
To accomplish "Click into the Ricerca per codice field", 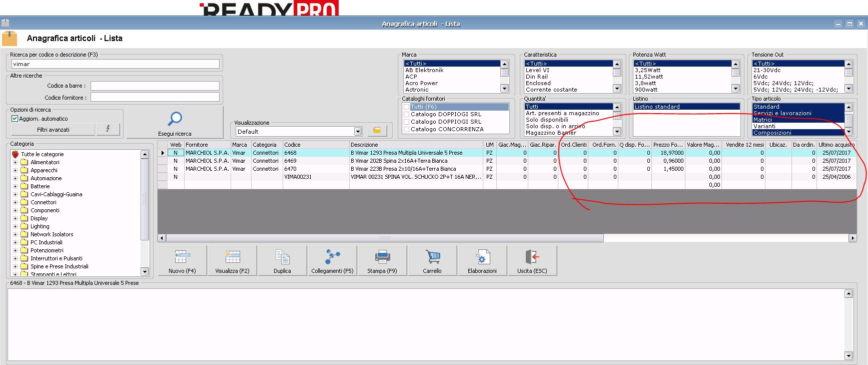I will click(x=116, y=64).
